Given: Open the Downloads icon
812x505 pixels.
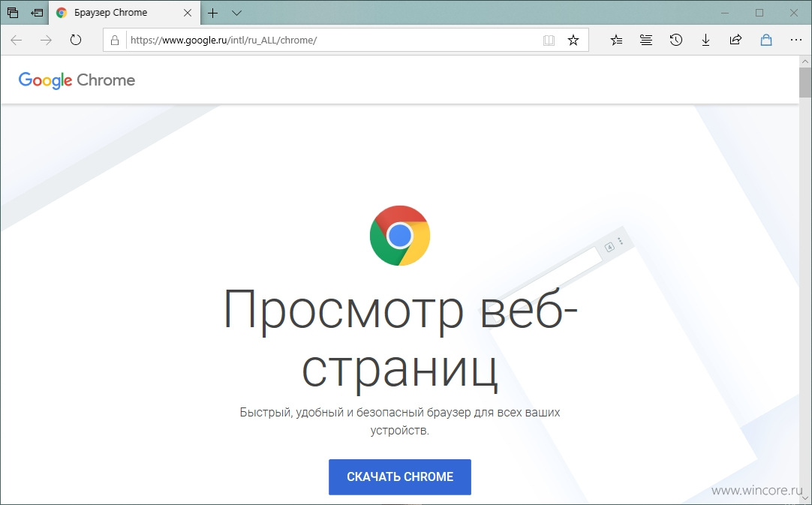Looking at the screenshot, I should pos(705,40).
